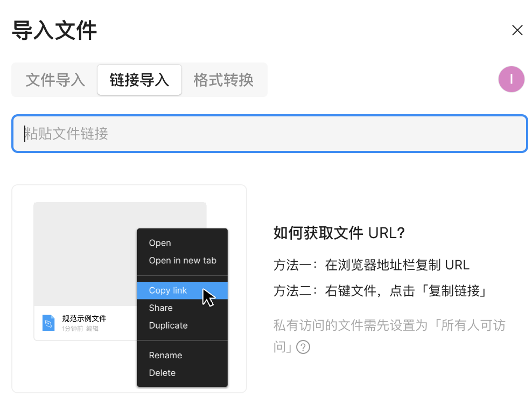Switch to the 文件导入 tab
Viewport: 532px width, 417px height.
55,80
